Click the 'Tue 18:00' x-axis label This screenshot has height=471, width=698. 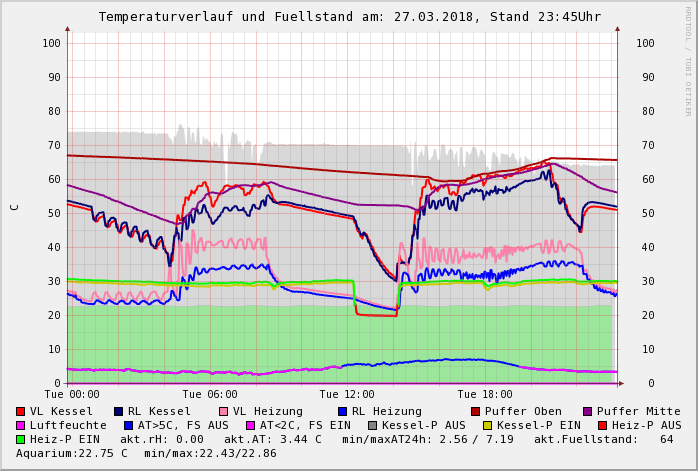pyautogui.click(x=484, y=395)
